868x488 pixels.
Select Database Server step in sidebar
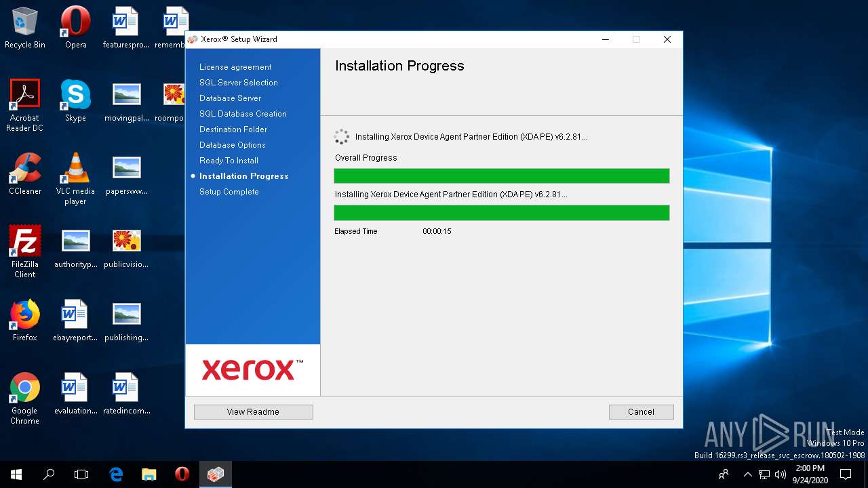pyautogui.click(x=230, y=98)
